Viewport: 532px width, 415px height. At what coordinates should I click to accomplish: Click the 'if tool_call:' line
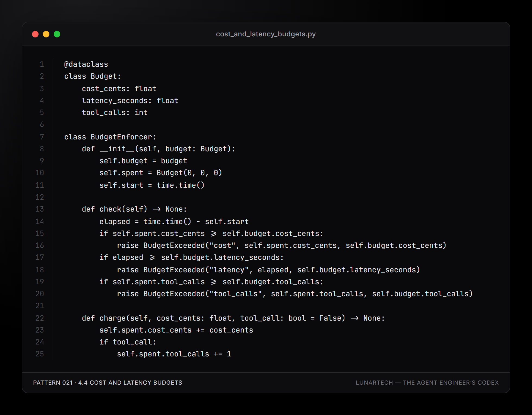(128, 342)
